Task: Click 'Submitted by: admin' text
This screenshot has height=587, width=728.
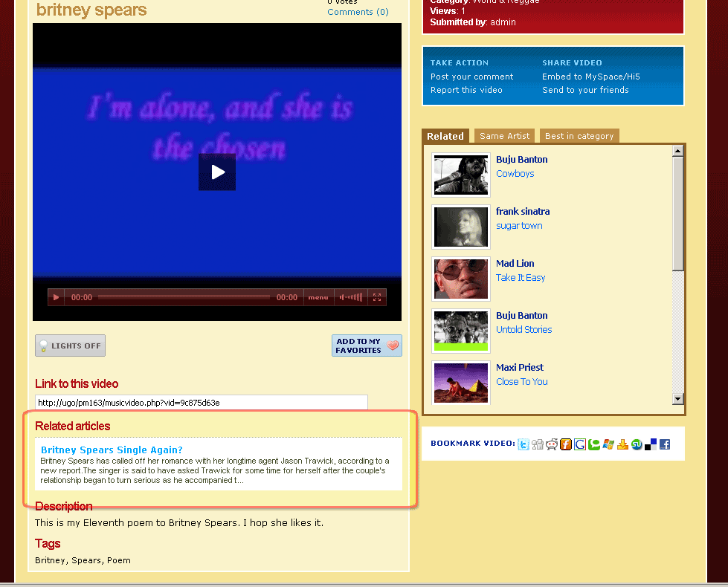Action: pyautogui.click(x=473, y=22)
